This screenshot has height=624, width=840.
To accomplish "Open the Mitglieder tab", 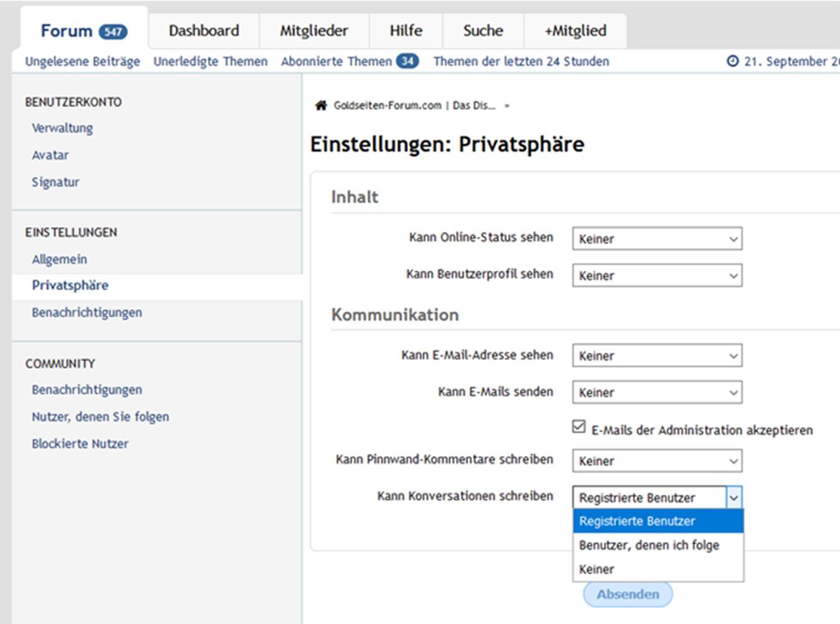I will pyautogui.click(x=314, y=31).
